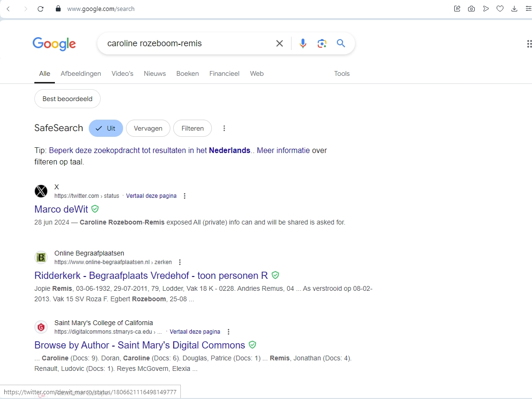This screenshot has height=399, width=532.
Task: Select SafeSearch Uit option
Action: coord(106,128)
